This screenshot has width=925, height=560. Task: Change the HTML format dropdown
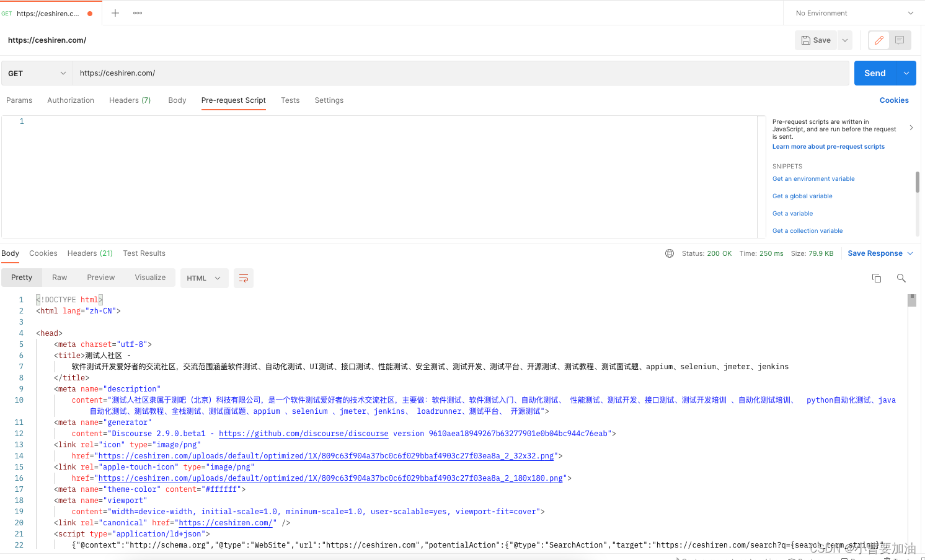pyautogui.click(x=204, y=278)
